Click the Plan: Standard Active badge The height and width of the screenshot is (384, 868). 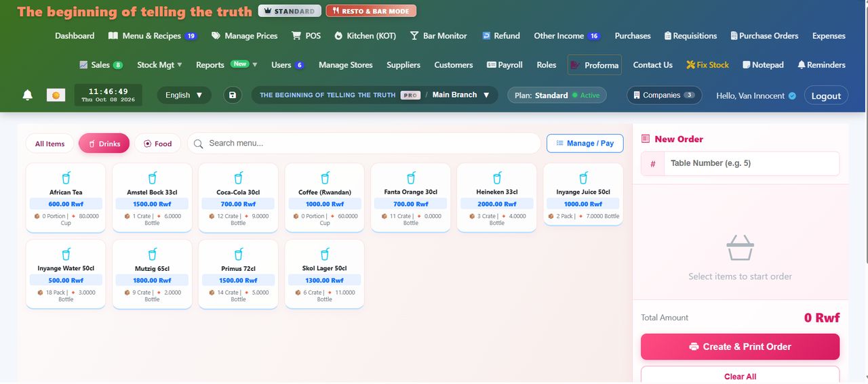(x=557, y=95)
